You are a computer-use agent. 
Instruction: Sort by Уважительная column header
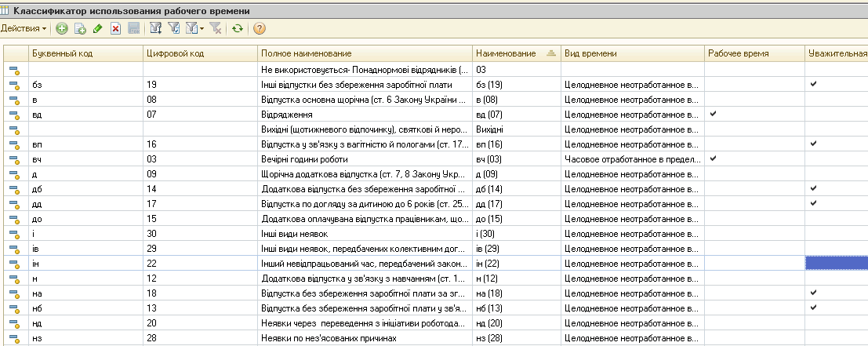[x=837, y=53]
